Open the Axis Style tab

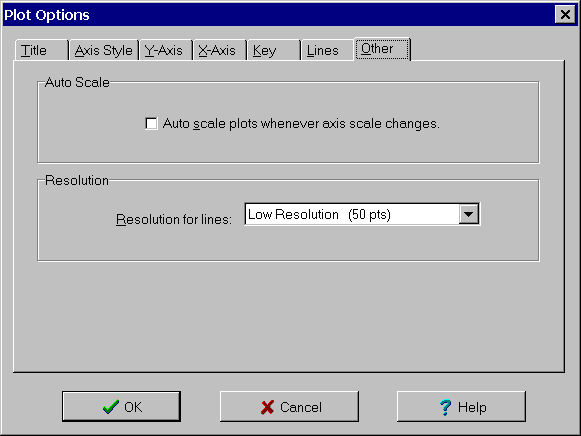click(104, 50)
